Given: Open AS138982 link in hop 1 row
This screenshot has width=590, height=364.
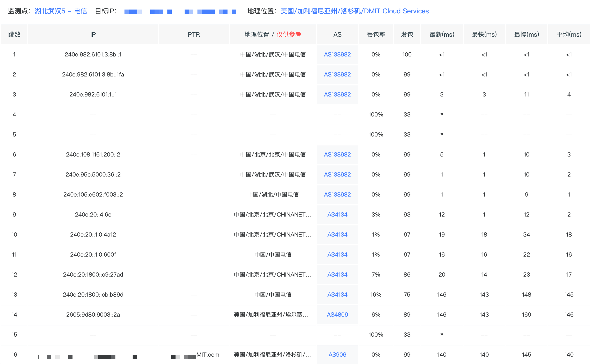Looking at the screenshot, I should [x=337, y=55].
